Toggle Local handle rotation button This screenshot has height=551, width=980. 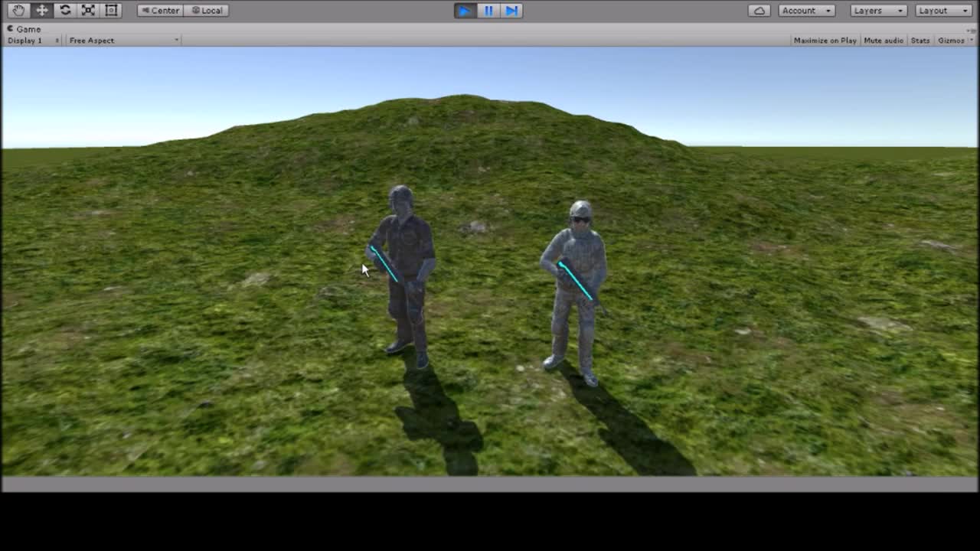point(207,11)
